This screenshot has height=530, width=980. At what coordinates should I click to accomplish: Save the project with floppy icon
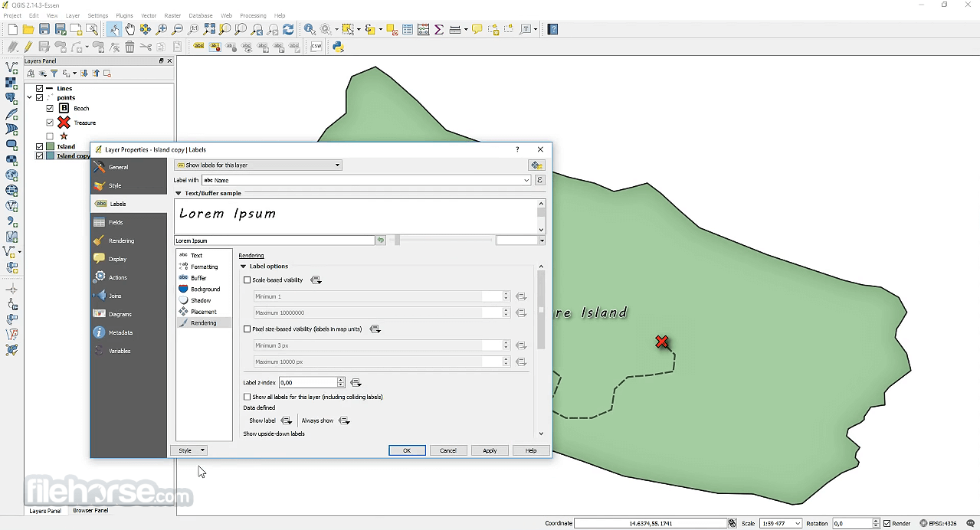[x=44, y=29]
